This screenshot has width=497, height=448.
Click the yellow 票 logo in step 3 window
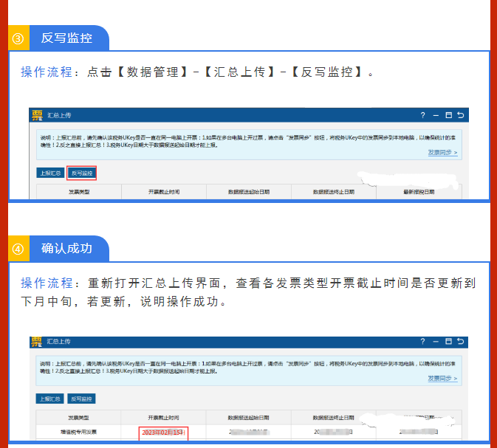(37, 116)
